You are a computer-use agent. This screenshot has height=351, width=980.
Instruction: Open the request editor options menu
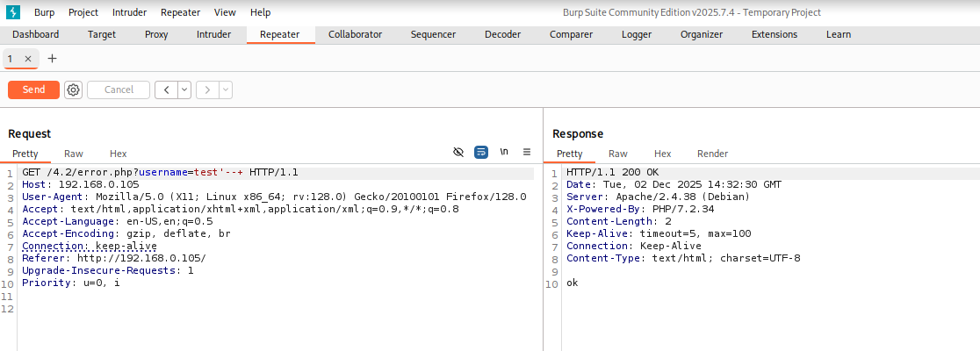coord(527,152)
